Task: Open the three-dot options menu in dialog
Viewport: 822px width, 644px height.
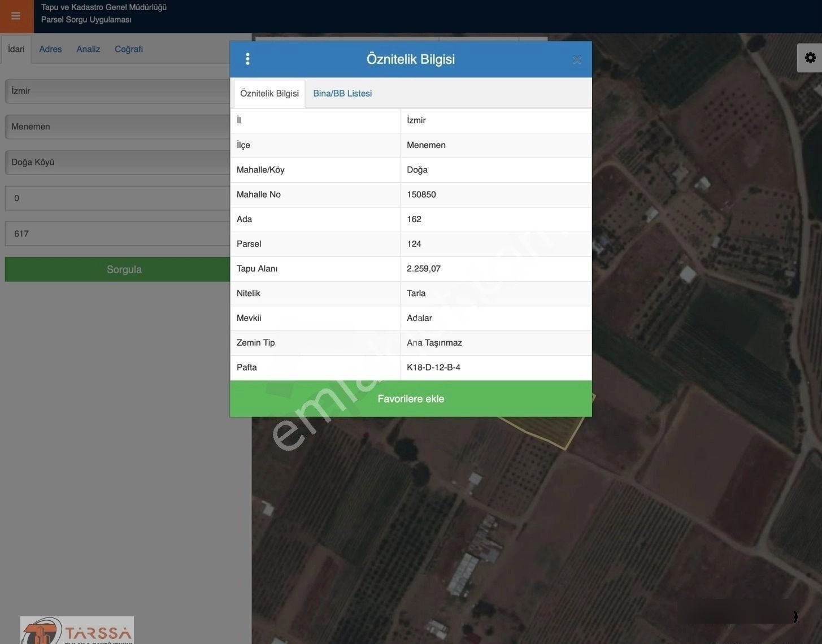Action: coord(247,59)
